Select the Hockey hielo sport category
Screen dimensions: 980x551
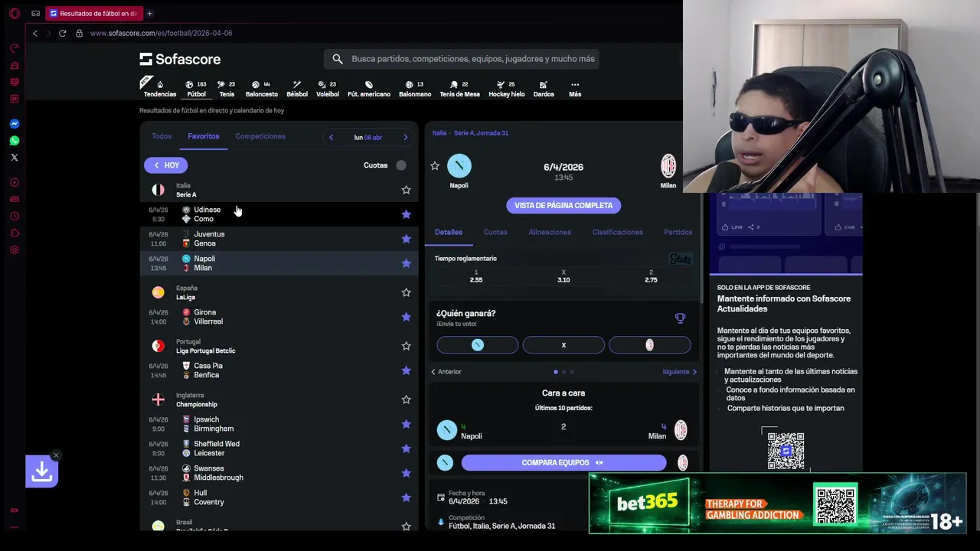[507, 89]
